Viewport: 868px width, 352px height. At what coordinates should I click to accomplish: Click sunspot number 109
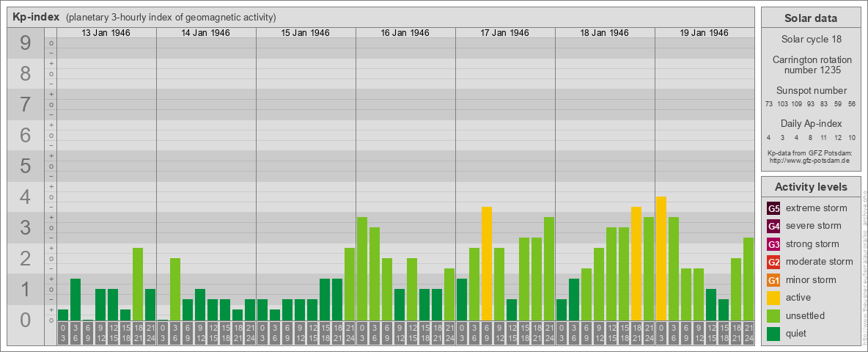point(797,104)
